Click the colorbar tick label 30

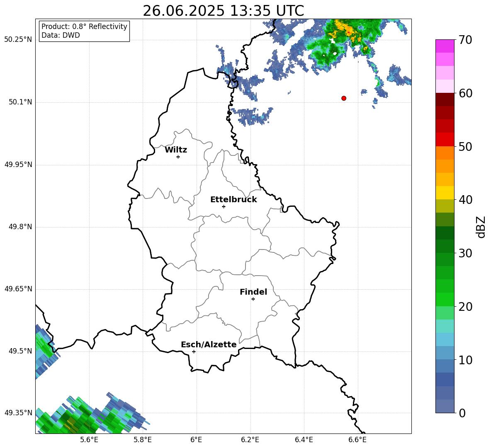(465, 253)
